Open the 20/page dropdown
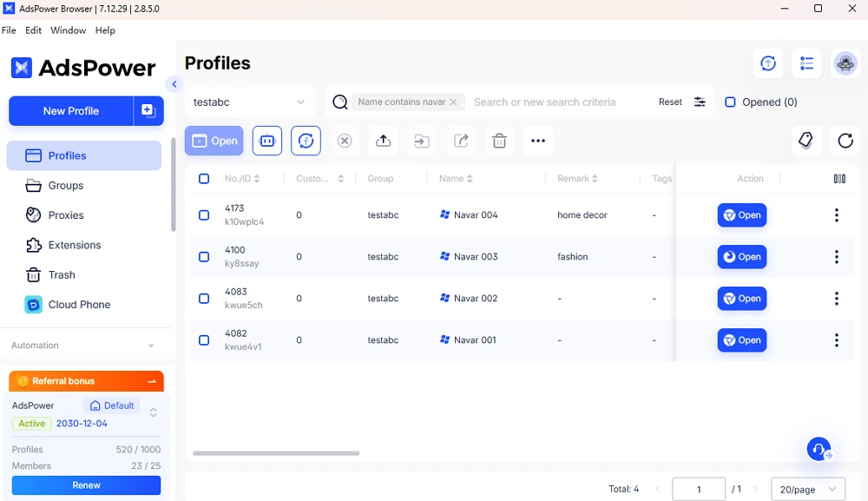 [x=807, y=490]
